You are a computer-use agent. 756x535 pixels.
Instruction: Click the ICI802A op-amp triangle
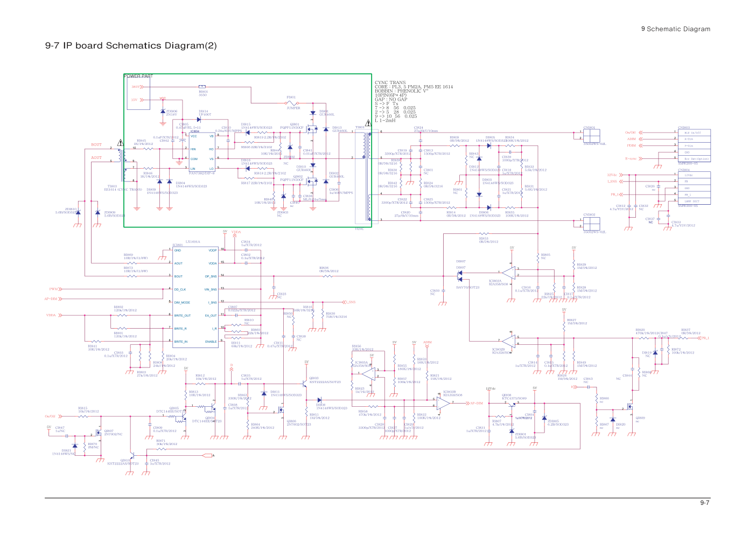coord(508,272)
